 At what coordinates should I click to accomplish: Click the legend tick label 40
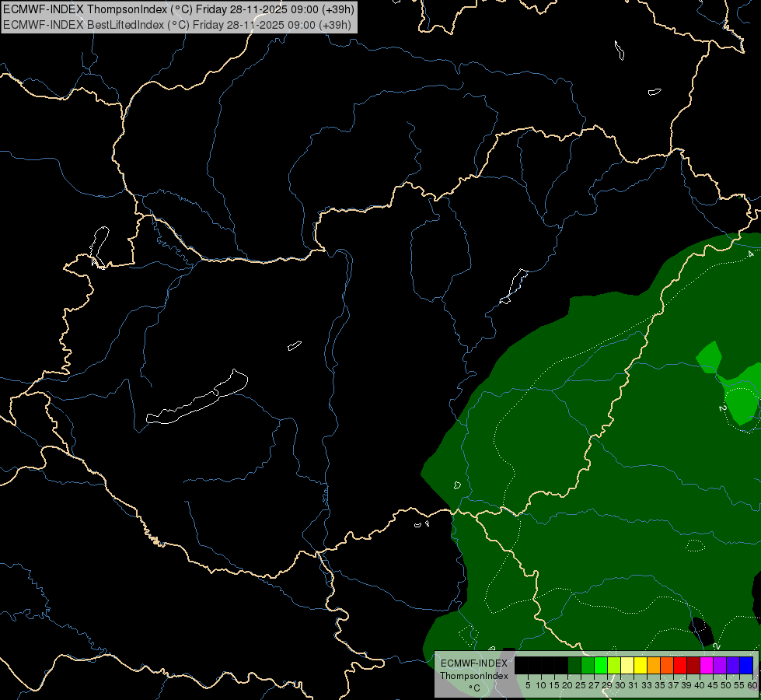coord(700,685)
